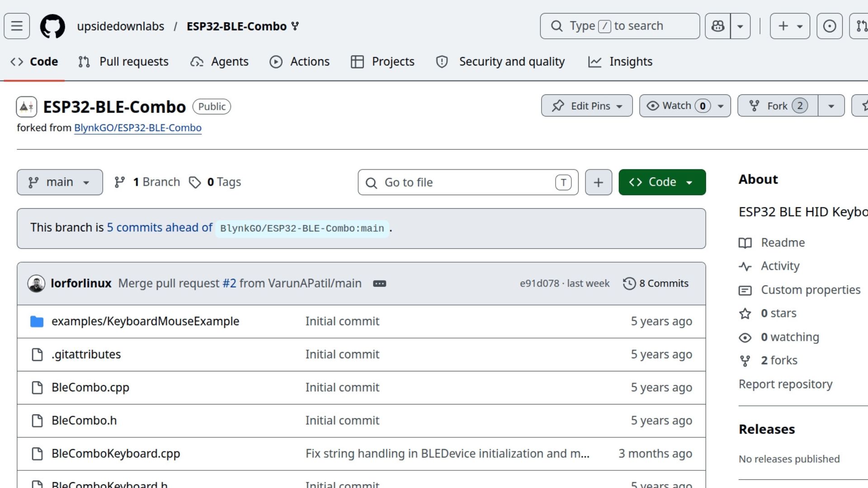This screenshot has width=868, height=488.
Task: Switch to the Agents tab
Action: pos(219,61)
